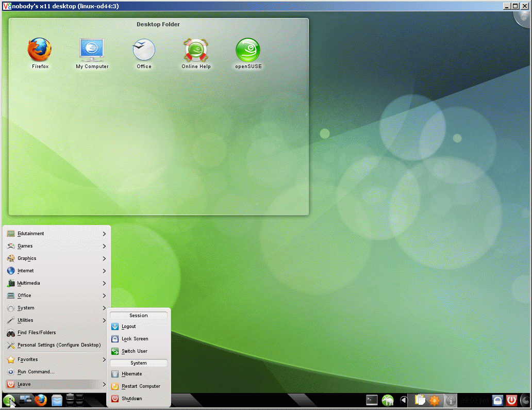Open Personal Settings (Configure Desktop)

[x=57, y=345]
